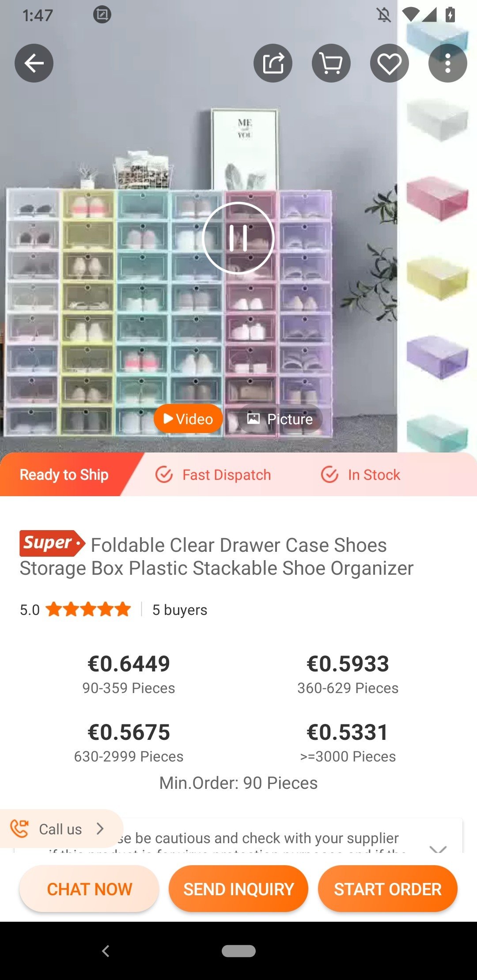The image size is (477, 980).
Task: Open the three-dot more options menu
Action: click(448, 64)
